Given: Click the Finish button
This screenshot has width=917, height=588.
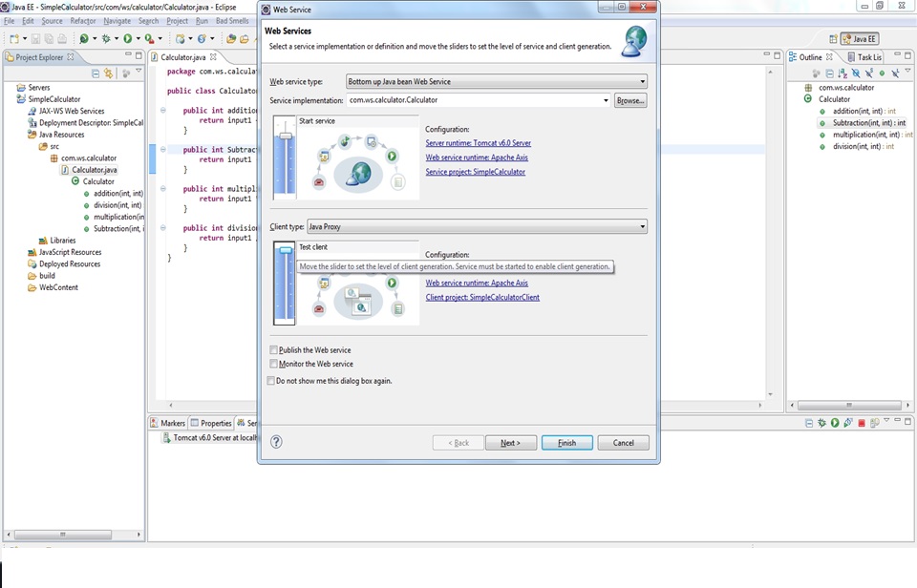Looking at the screenshot, I should pyautogui.click(x=566, y=442).
